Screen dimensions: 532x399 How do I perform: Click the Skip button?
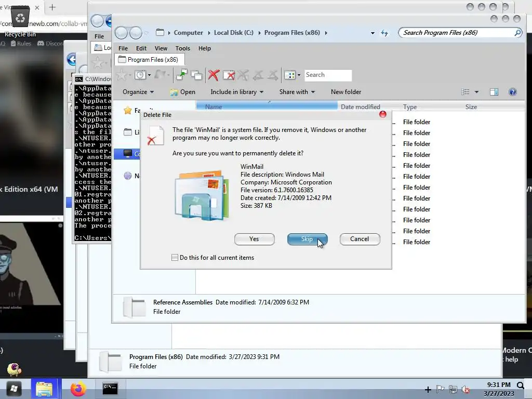coord(307,239)
